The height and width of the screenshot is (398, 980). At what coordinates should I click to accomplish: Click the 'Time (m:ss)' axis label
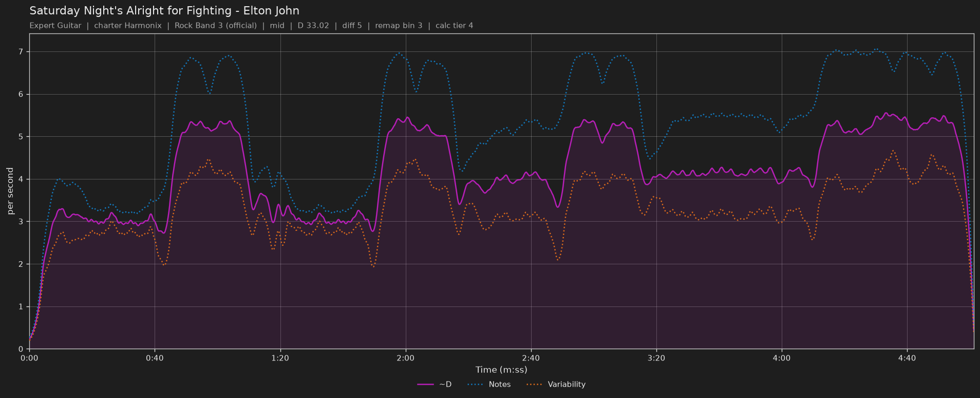pyautogui.click(x=501, y=370)
